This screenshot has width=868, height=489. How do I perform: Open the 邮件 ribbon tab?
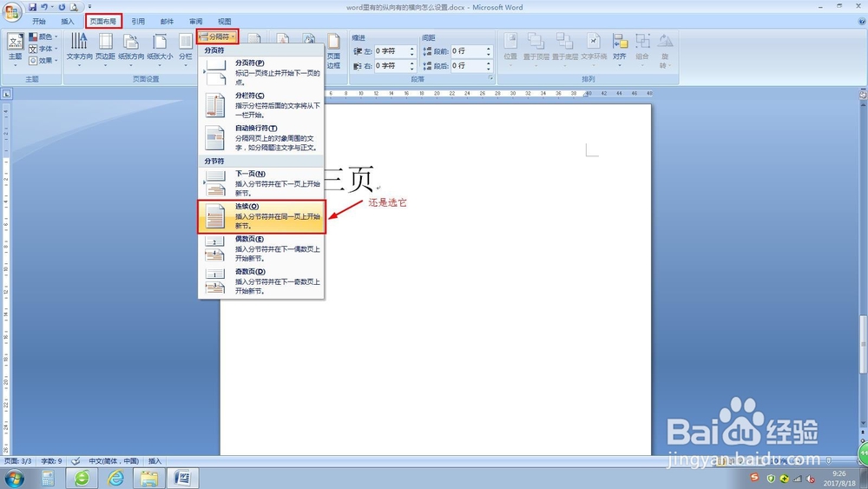168,22
